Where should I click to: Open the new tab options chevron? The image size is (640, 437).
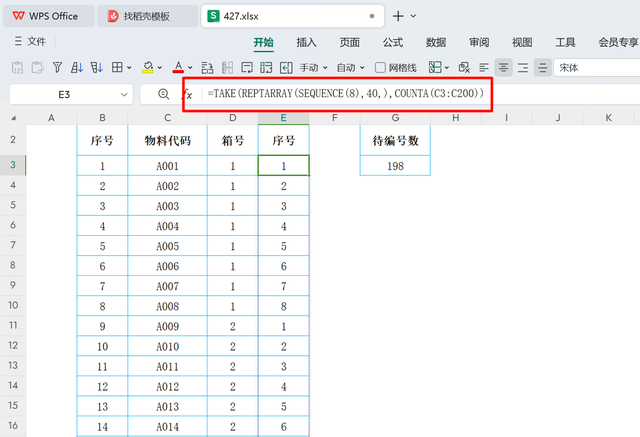[413, 16]
